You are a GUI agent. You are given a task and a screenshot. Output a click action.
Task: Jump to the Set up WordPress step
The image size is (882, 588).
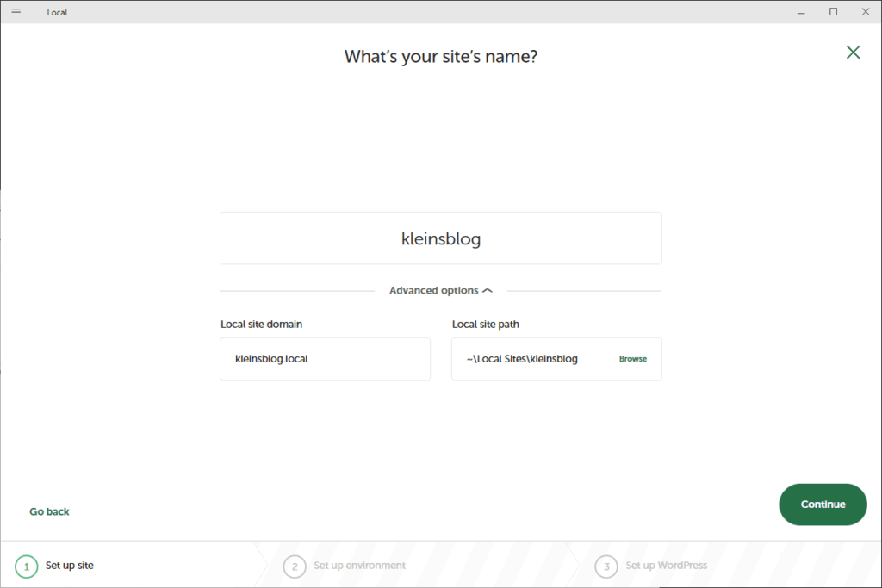[x=666, y=566]
